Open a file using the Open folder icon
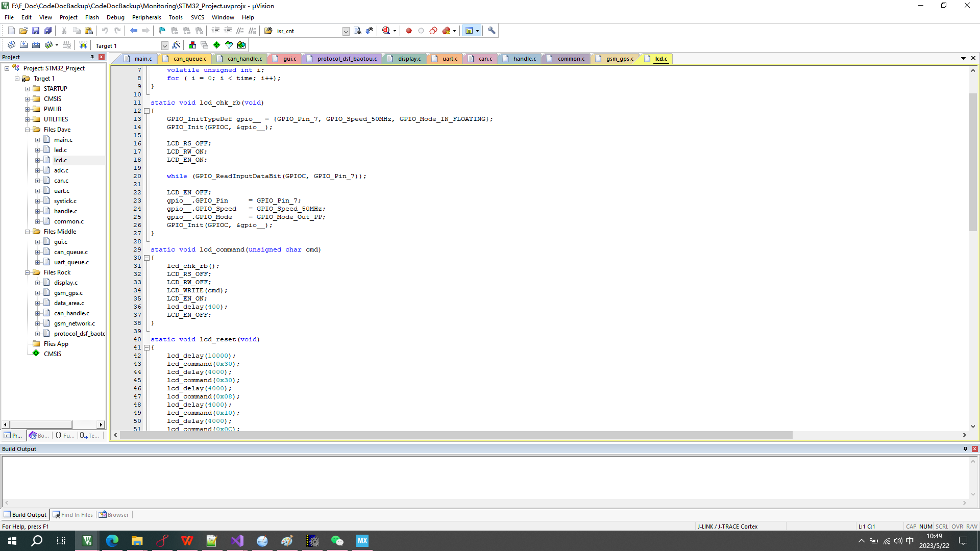Viewport: 980px width, 551px height. 23,31
